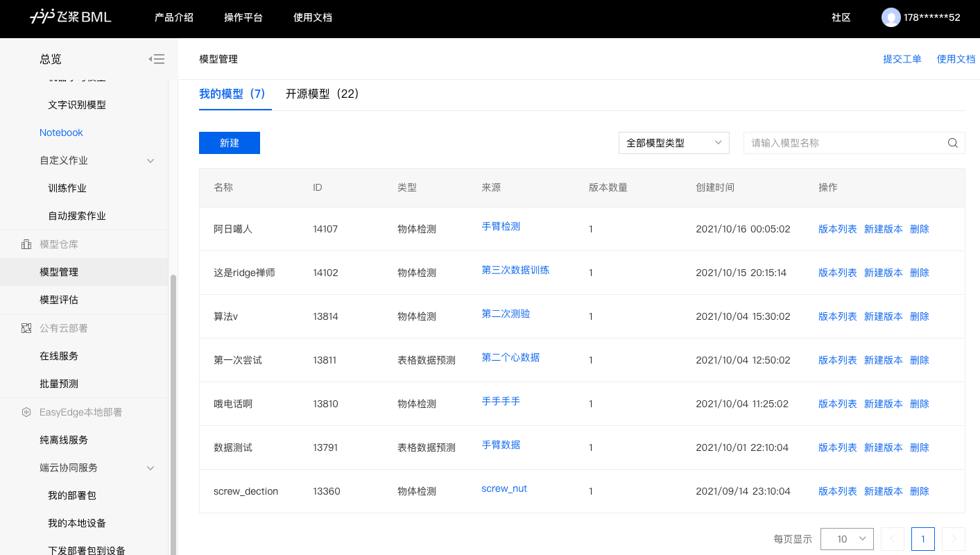The image size is (980, 555).
Task: Open 纯离线服务 in sidebar
Action: coord(64,440)
